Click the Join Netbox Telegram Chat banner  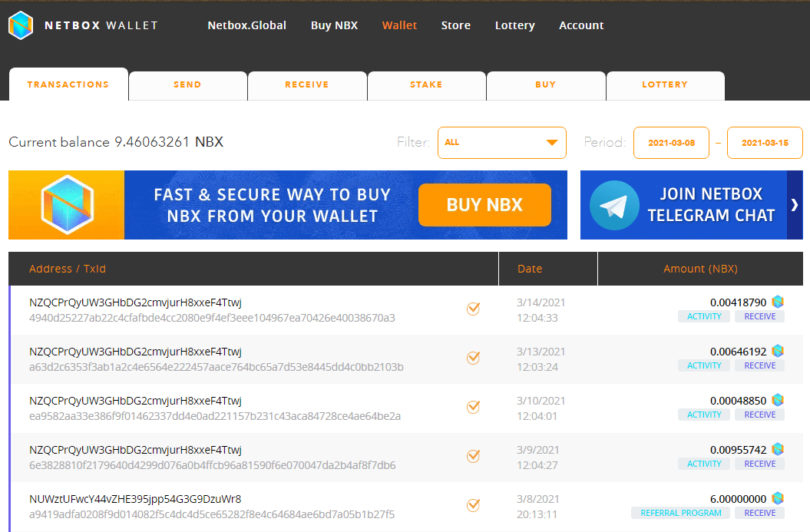(691, 205)
